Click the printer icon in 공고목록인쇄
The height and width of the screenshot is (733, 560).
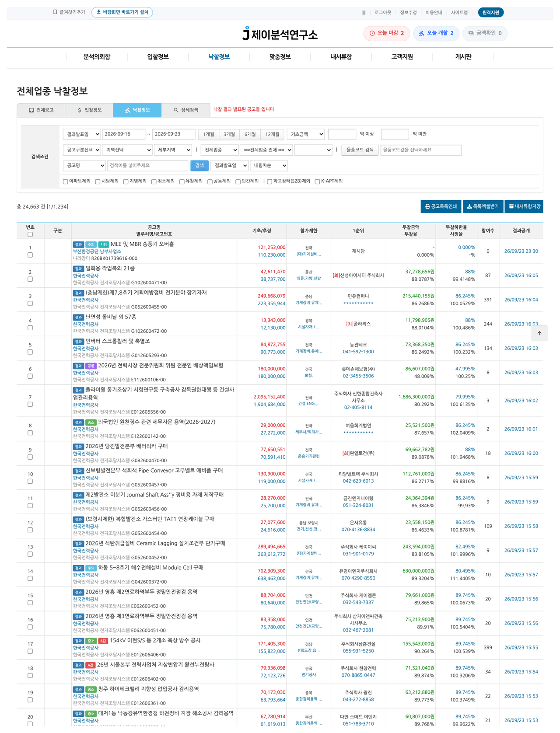pos(427,207)
